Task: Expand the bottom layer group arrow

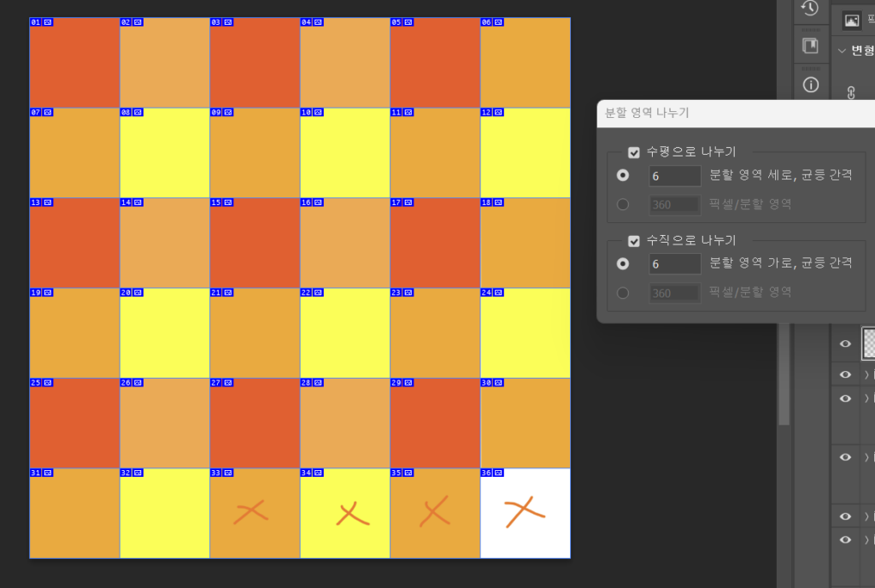Action: pyautogui.click(x=866, y=540)
